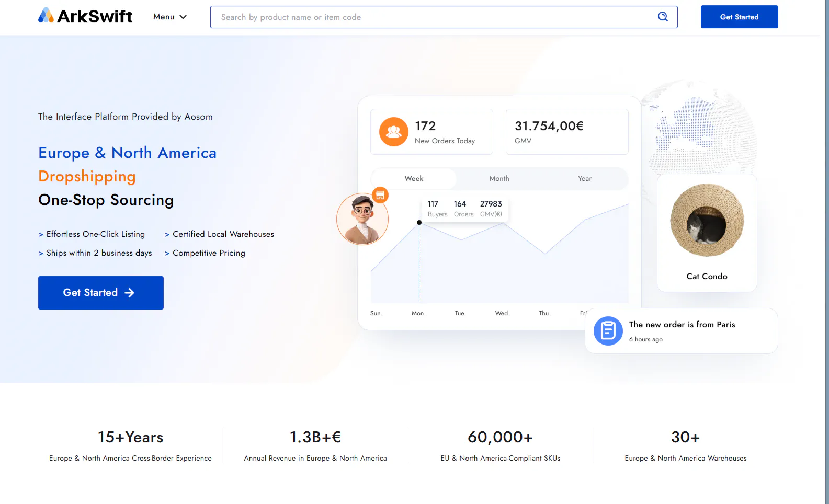Click "The new order is from Paris"
This screenshot has height=504, width=829.
[682, 325]
